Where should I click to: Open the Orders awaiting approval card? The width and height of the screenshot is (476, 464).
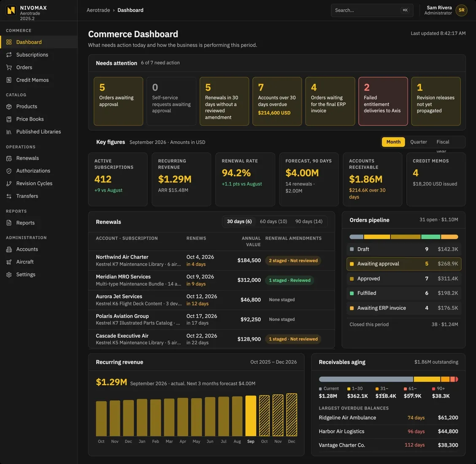(118, 101)
